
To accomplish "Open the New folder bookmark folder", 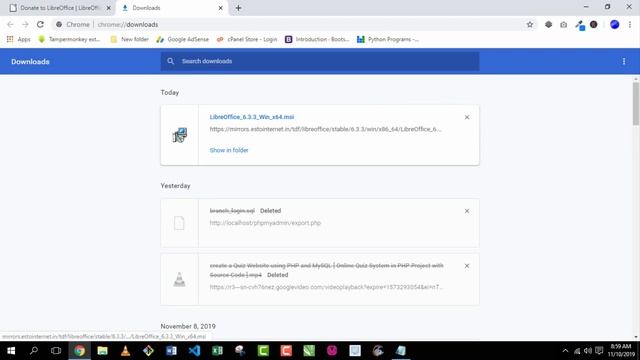I will tap(129, 39).
